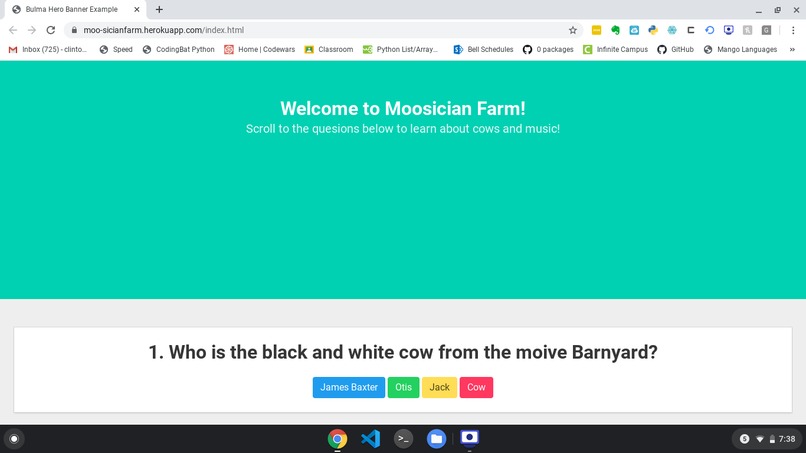This screenshot has width=806, height=453.
Task: Open the Bell Schedules bookmark
Action: tap(483, 49)
